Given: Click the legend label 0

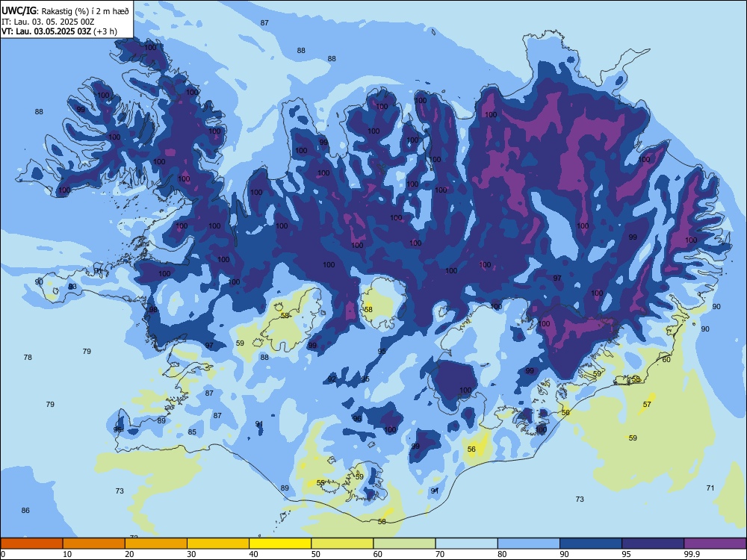Looking at the screenshot, I should coord(2,554).
